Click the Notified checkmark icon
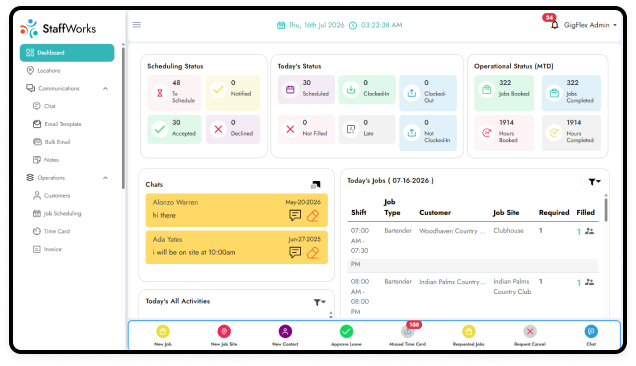 (x=218, y=90)
